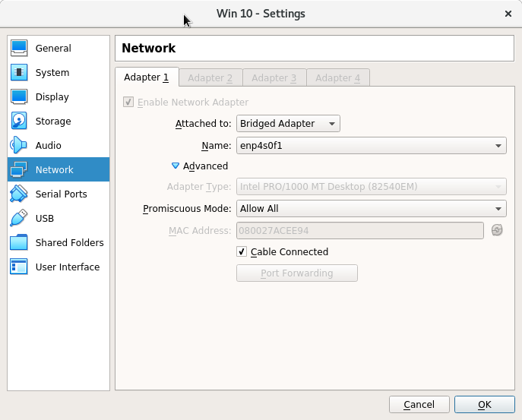Select the USB plug icon
The height and width of the screenshot is (420, 522).
[x=19, y=218]
